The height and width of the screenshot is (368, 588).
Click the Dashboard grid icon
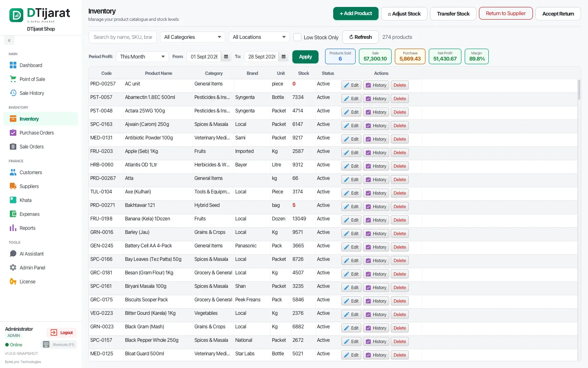tap(13, 65)
